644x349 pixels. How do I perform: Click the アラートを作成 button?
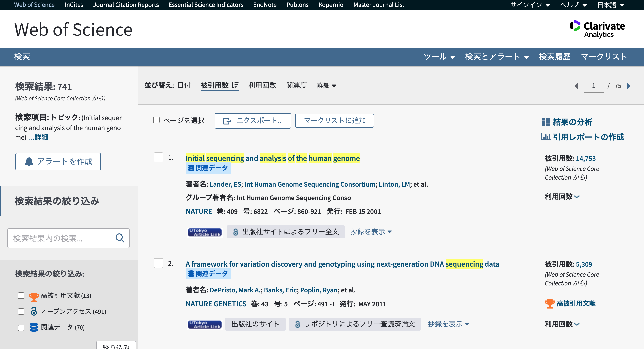[58, 161]
